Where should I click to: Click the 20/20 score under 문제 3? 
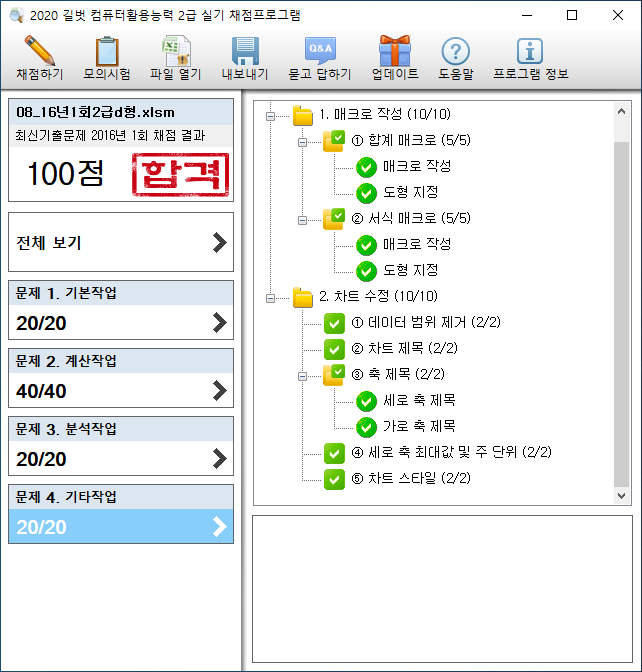pyautogui.click(x=41, y=459)
